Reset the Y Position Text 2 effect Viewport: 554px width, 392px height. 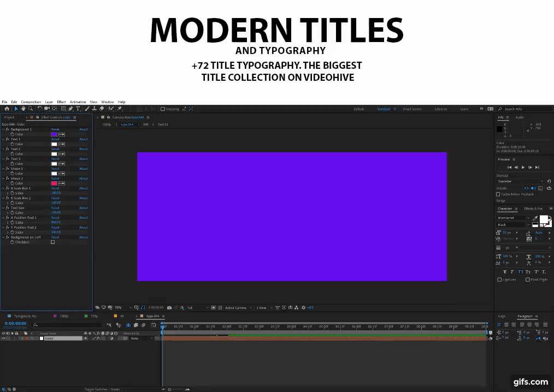55,228
